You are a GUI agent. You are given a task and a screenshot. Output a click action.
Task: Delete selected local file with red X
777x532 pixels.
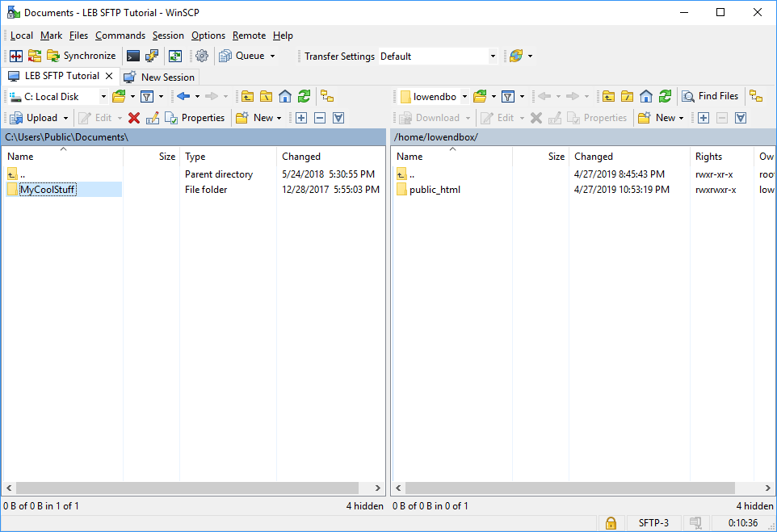[134, 118]
